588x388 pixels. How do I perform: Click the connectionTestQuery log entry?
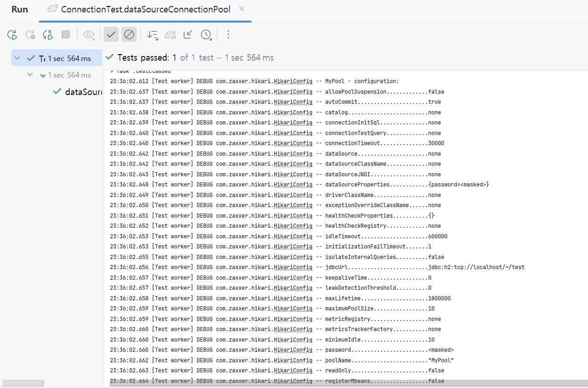383,133
